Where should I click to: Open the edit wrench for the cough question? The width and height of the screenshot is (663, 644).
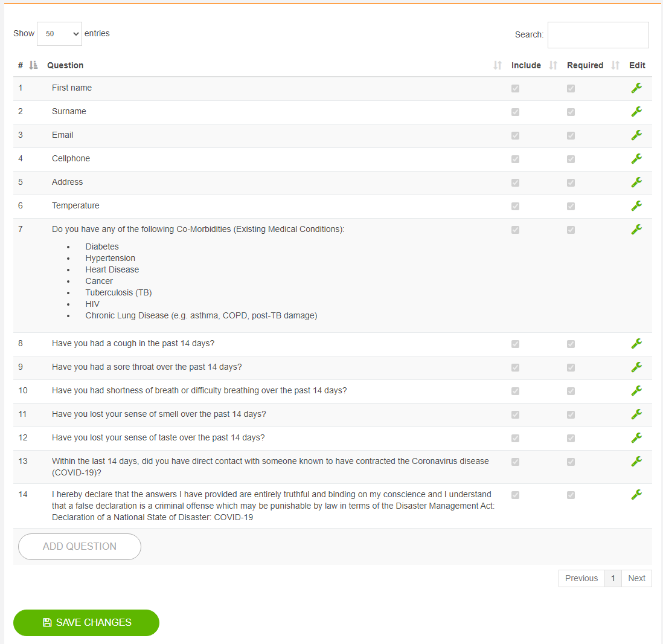click(636, 344)
